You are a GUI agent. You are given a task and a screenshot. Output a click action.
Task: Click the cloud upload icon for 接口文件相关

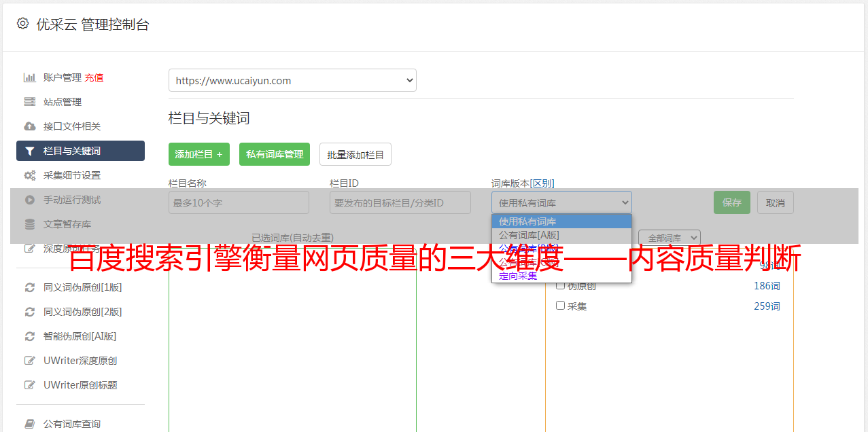(30, 126)
